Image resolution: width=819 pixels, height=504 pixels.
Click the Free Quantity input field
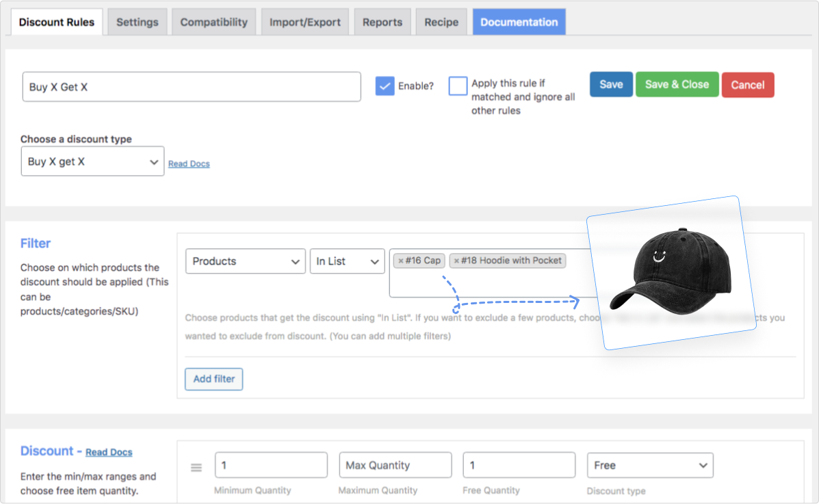(x=519, y=465)
